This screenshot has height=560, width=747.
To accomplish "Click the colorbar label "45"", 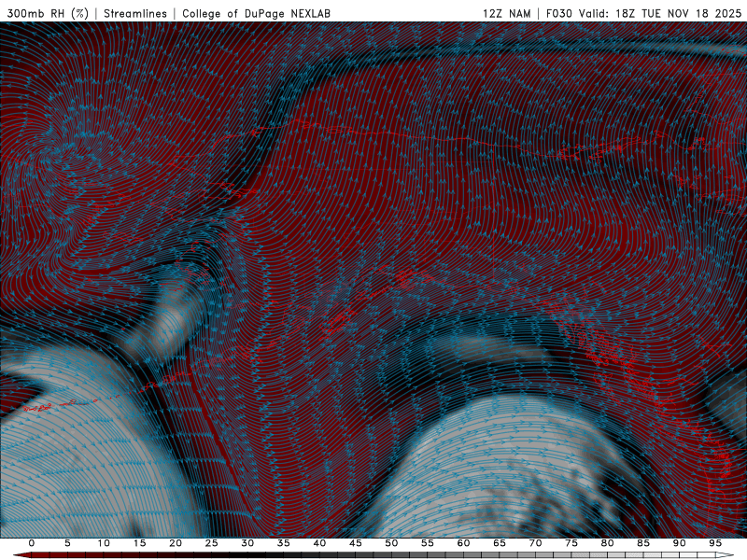I will [356, 543].
